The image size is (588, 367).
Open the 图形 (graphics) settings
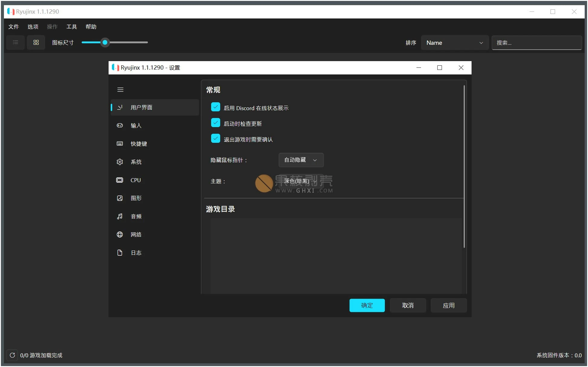click(136, 198)
